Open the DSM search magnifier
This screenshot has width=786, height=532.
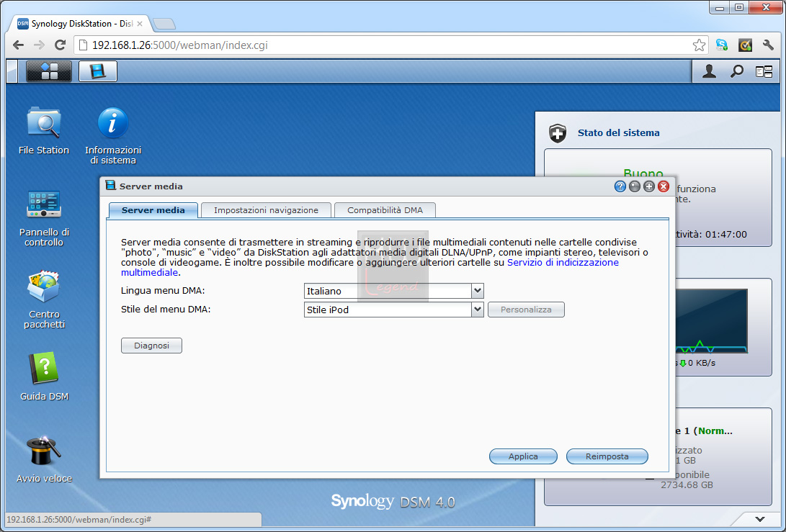click(736, 72)
